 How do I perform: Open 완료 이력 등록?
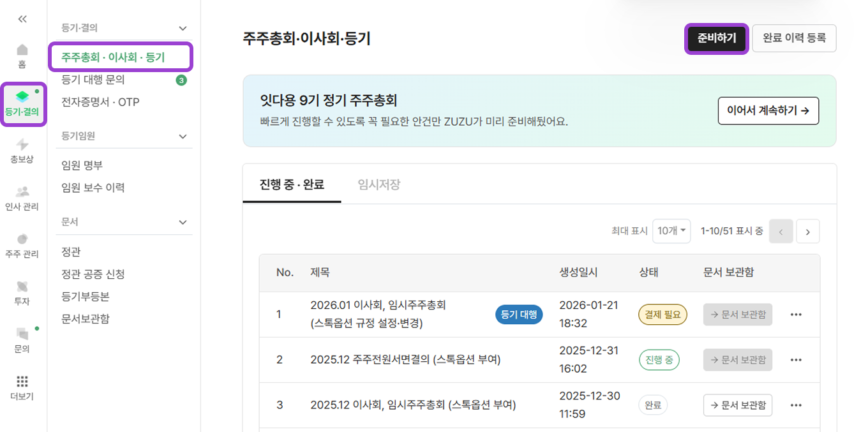point(794,38)
